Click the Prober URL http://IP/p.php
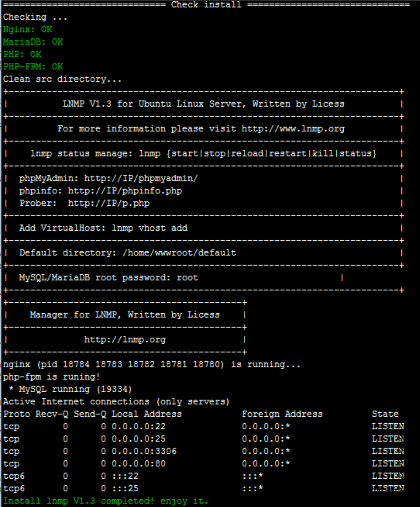Image resolution: width=420 pixels, height=507 pixels. point(109,203)
